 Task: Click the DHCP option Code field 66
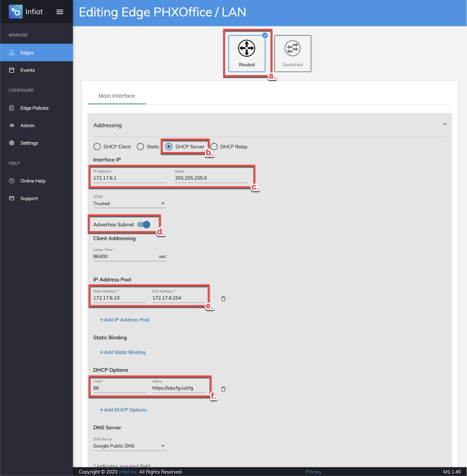click(x=120, y=388)
